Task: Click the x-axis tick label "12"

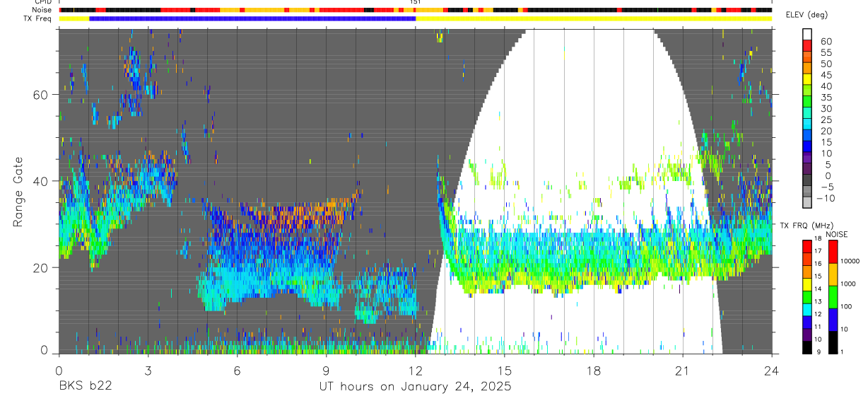Action: tap(415, 370)
